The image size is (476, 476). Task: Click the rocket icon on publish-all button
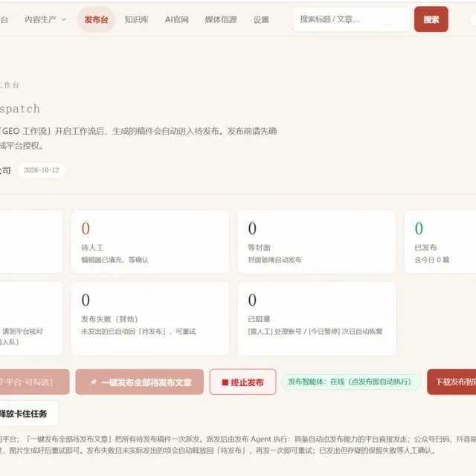(93, 382)
